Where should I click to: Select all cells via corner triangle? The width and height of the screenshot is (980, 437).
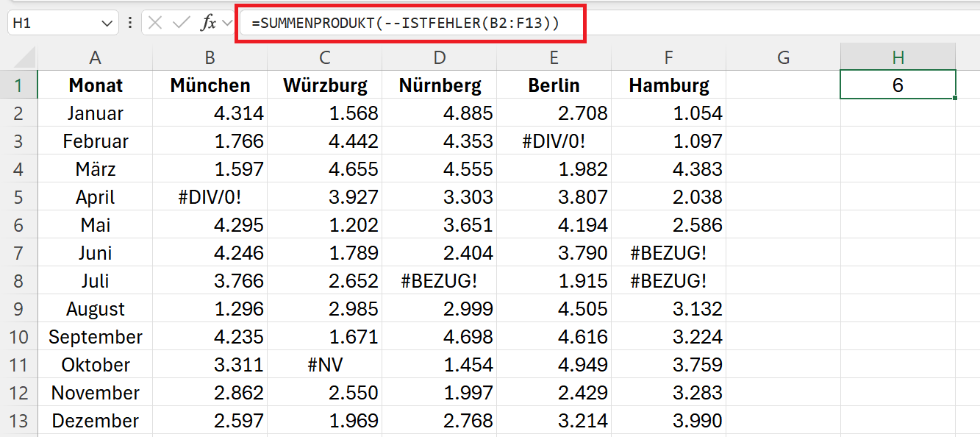(18, 57)
